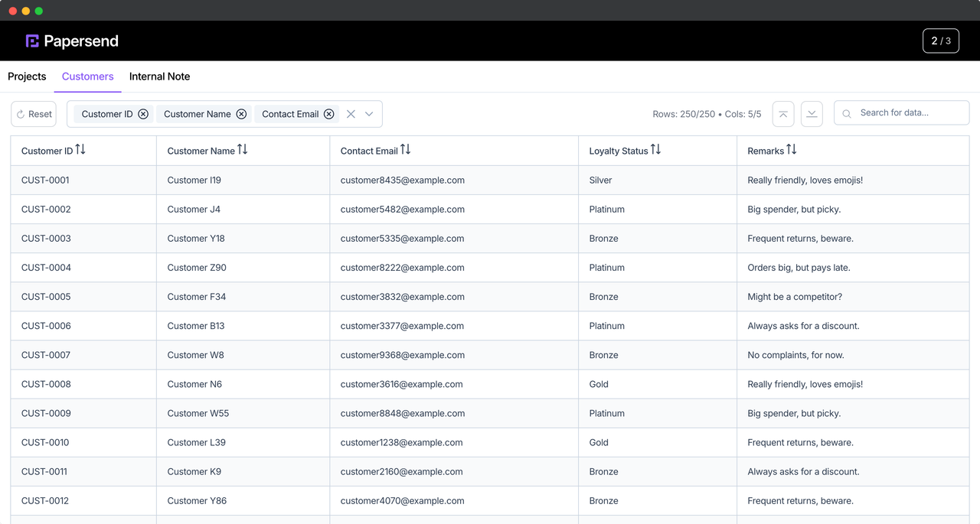This screenshot has height=524, width=980.
Task: Click the Reset button
Action: tap(34, 114)
